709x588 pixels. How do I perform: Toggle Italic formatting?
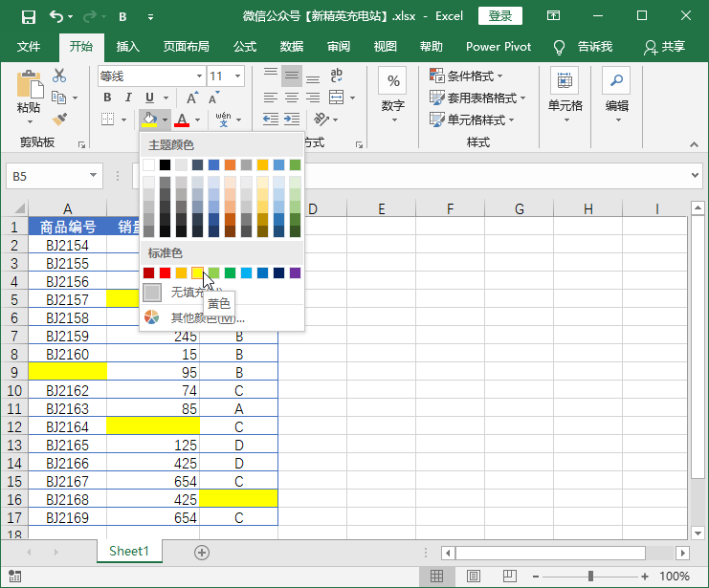click(x=128, y=98)
